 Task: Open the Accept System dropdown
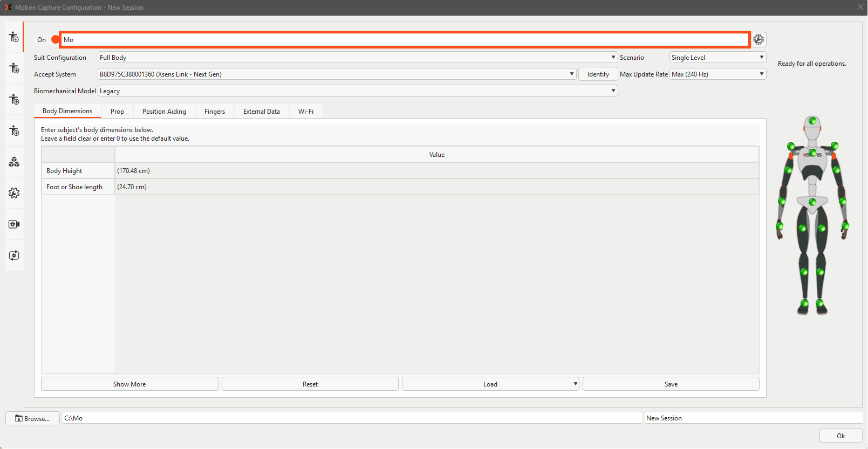[337, 74]
